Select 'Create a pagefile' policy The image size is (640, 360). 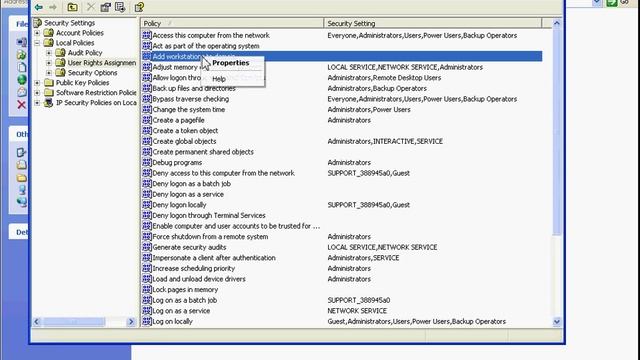tap(178, 120)
